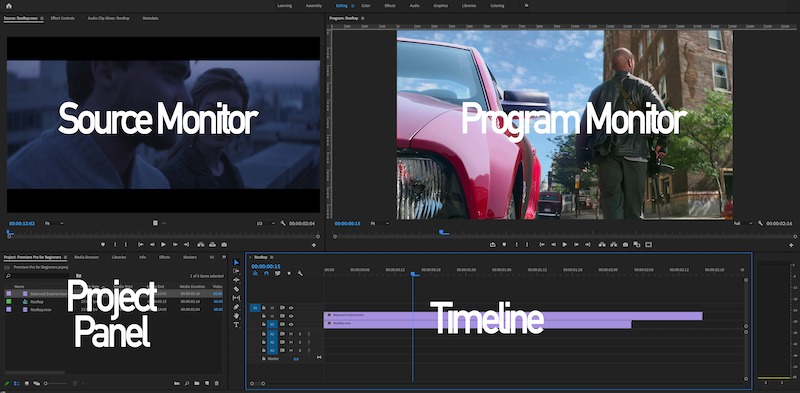Click Overwrite button in Source Monitor

click(x=212, y=244)
